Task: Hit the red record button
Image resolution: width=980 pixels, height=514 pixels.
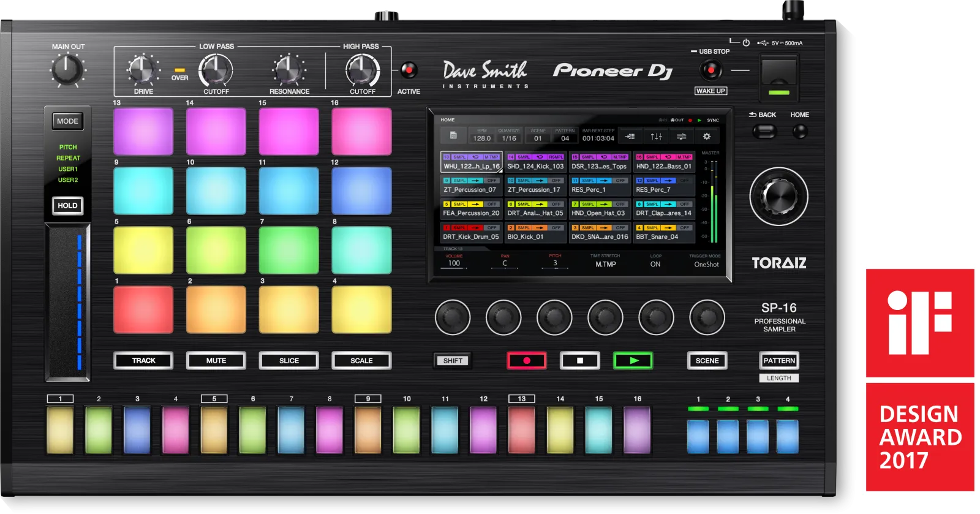Action: [x=527, y=361]
